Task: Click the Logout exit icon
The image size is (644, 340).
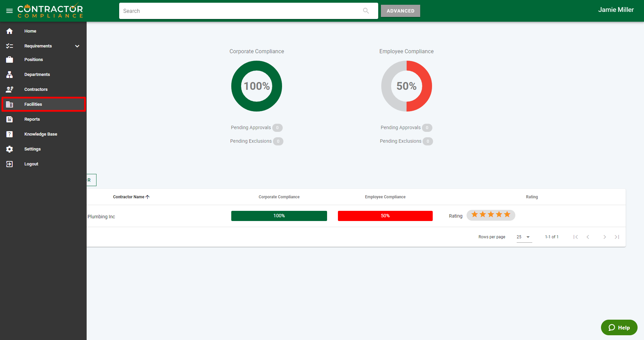Action: (x=9, y=164)
